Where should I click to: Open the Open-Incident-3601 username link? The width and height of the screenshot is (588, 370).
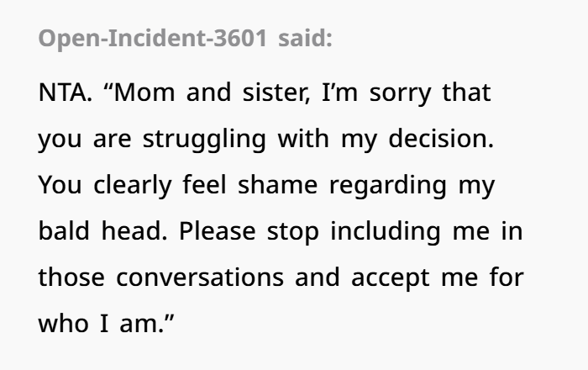153,39
